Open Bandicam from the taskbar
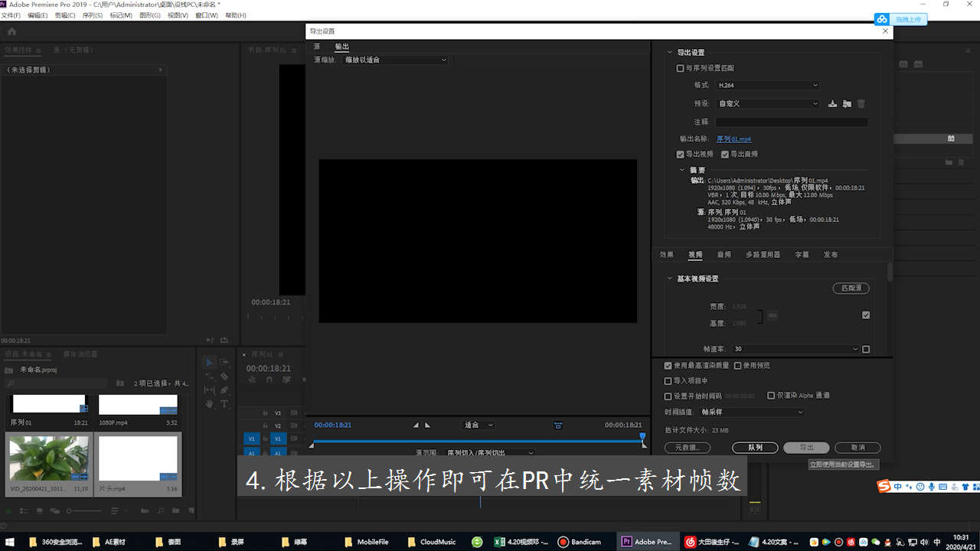This screenshot has width=980, height=551. 580,542
